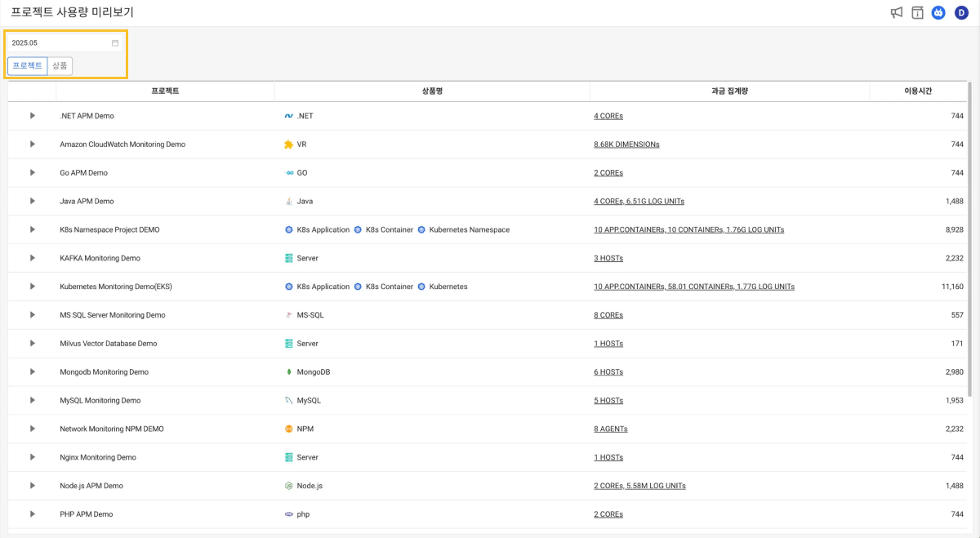Image resolution: width=980 pixels, height=538 pixels.
Task: Sort by the 과금 집계량 column header
Action: [729, 91]
